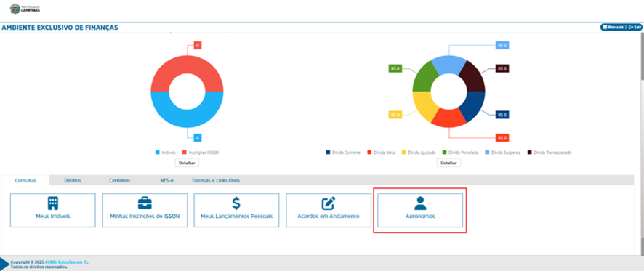Screen dimensions: 644x271
Task: Toggle the Dívida Ativa legend item
Action: [381, 153]
